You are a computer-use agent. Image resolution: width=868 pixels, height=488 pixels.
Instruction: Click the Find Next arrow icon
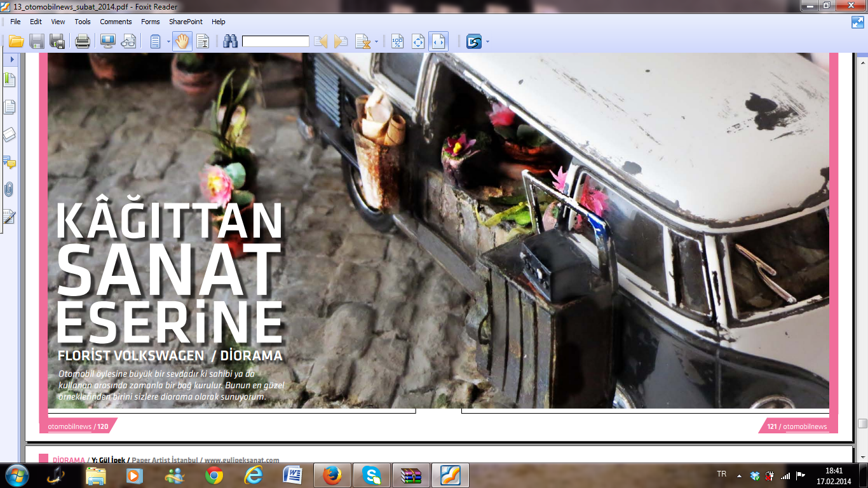tap(341, 42)
